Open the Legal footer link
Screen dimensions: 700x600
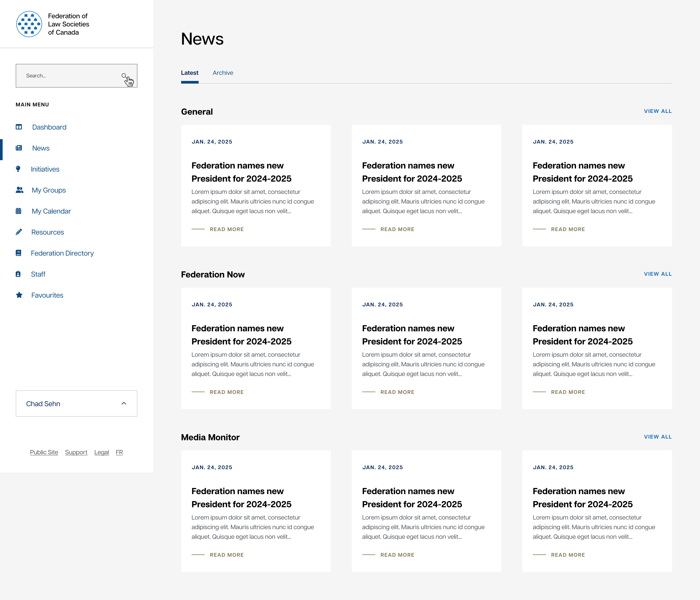(102, 452)
